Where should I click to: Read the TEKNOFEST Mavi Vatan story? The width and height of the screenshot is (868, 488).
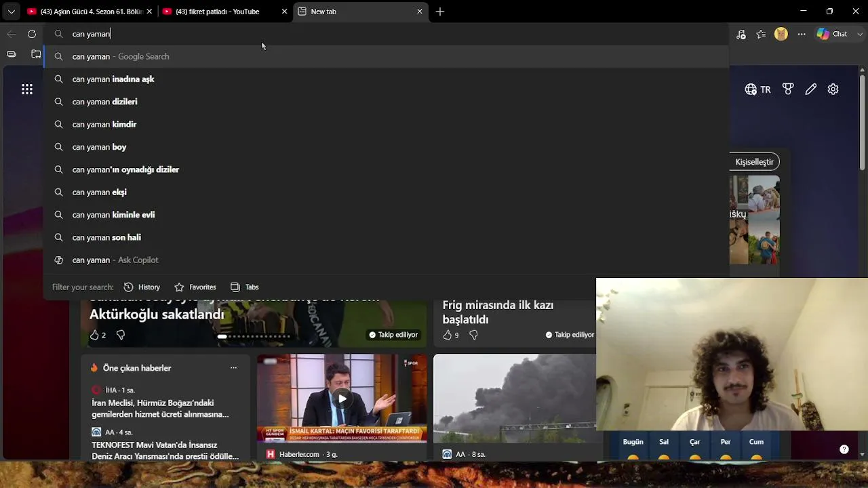[x=165, y=451]
